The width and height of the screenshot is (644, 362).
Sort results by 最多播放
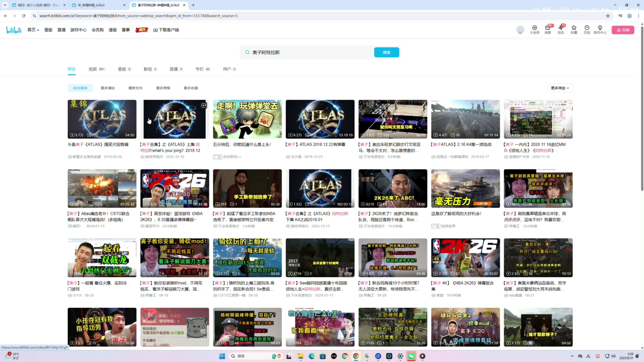click(x=108, y=88)
